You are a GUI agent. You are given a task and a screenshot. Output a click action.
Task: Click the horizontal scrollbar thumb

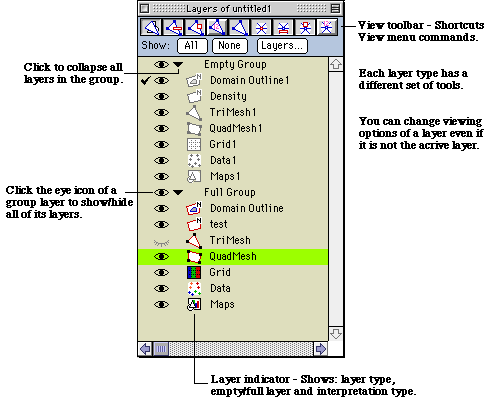[161, 349]
